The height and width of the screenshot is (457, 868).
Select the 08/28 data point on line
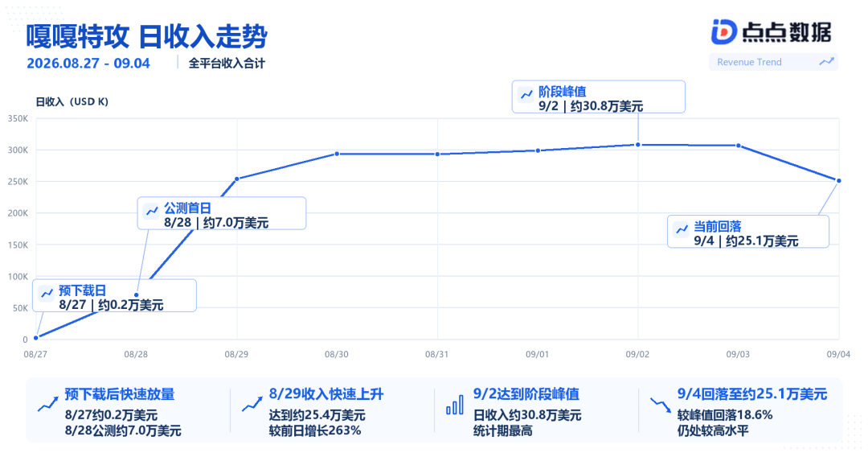137,295
